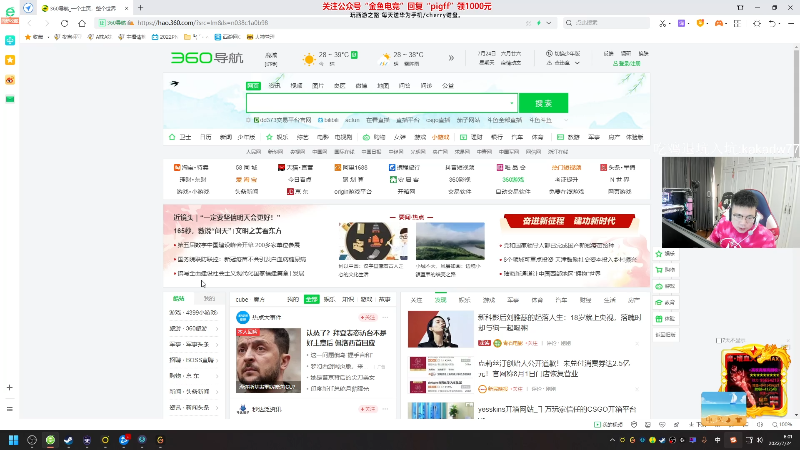The height and width of the screenshot is (450, 800).
Task: Click the green lightning speed-mode icon
Action: [539, 23]
